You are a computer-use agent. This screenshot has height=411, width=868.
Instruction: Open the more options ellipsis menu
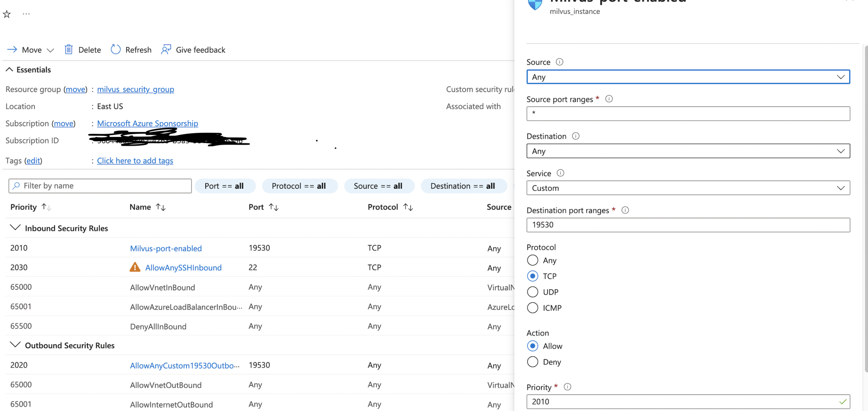(26, 14)
